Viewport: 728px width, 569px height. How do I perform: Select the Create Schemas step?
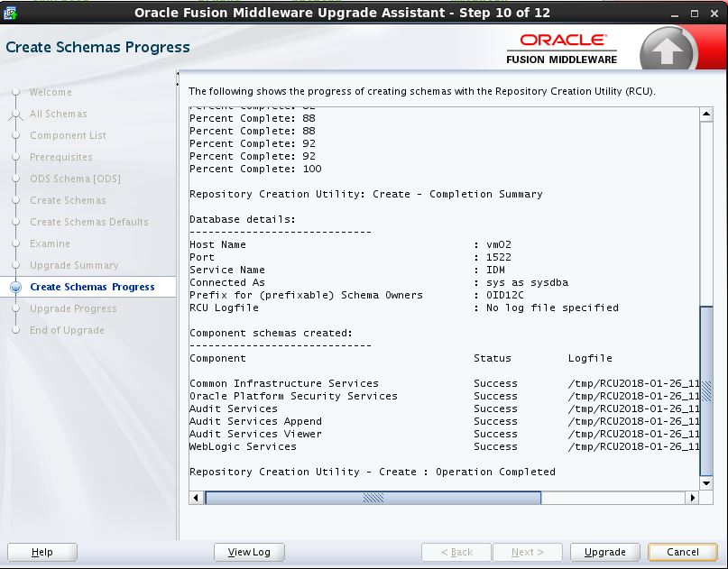point(68,200)
